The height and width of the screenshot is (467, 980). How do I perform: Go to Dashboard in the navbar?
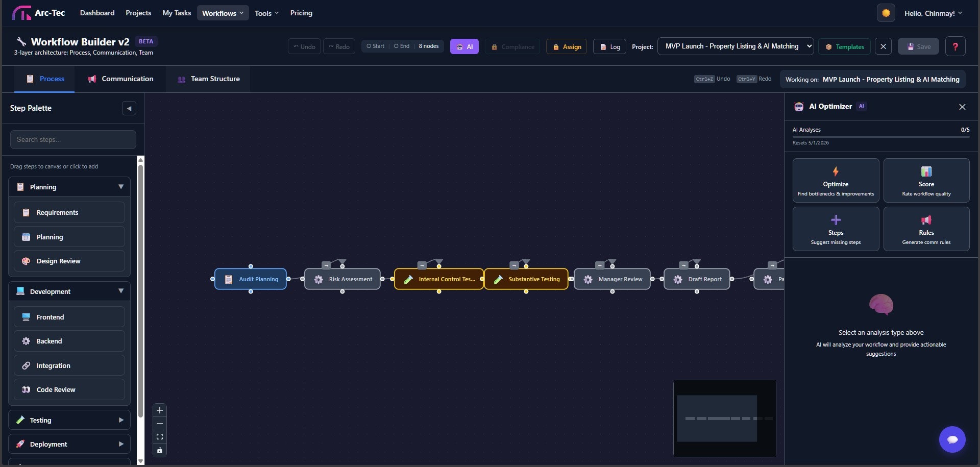[x=97, y=13]
